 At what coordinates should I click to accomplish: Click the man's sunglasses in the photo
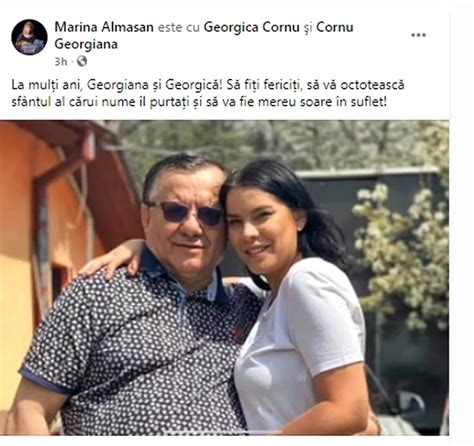click(186, 212)
